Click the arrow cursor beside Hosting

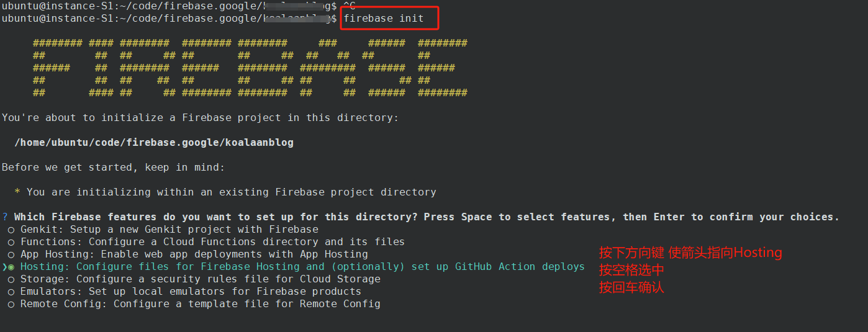4,267
